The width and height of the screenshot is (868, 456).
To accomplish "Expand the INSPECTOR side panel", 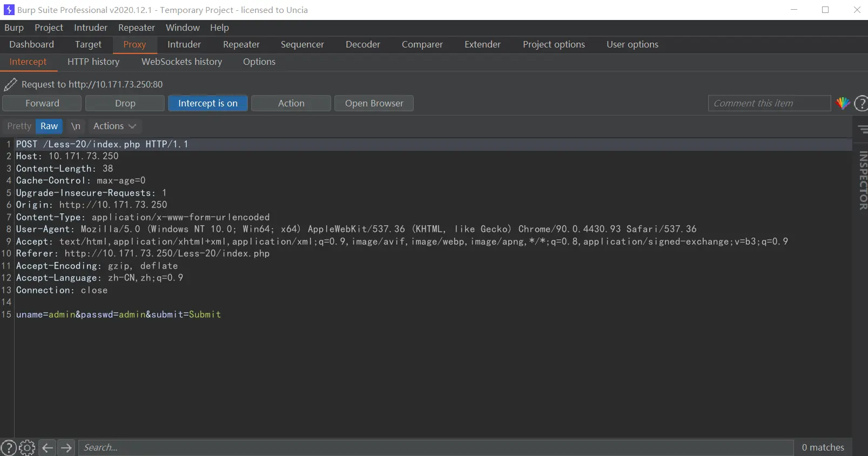I will [x=863, y=180].
